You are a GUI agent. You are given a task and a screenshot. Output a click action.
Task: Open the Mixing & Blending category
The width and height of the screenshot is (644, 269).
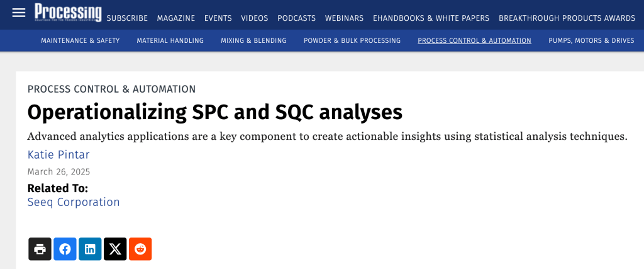point(253,40)
